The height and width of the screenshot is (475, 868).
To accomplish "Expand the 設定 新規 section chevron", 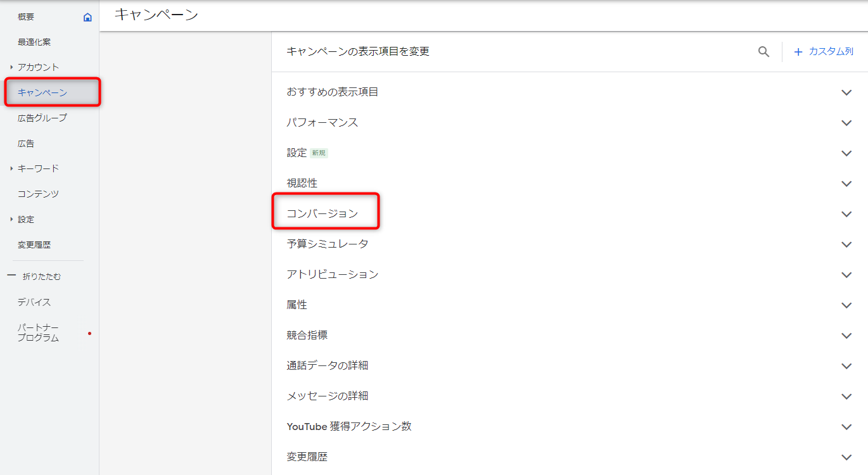I will [x=846, y=153].
